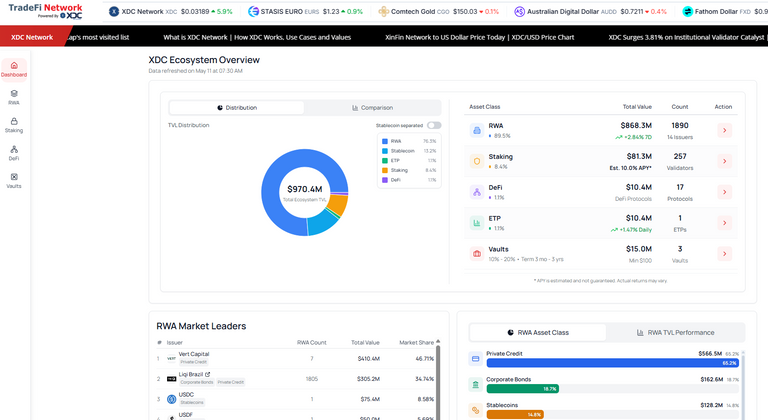Click the ETP green legend swatch
The image size is (768, 420).
coord(385,160)
